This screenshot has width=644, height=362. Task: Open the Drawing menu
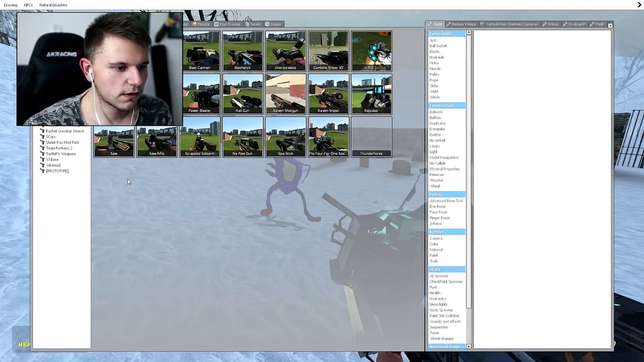point(11,5)
